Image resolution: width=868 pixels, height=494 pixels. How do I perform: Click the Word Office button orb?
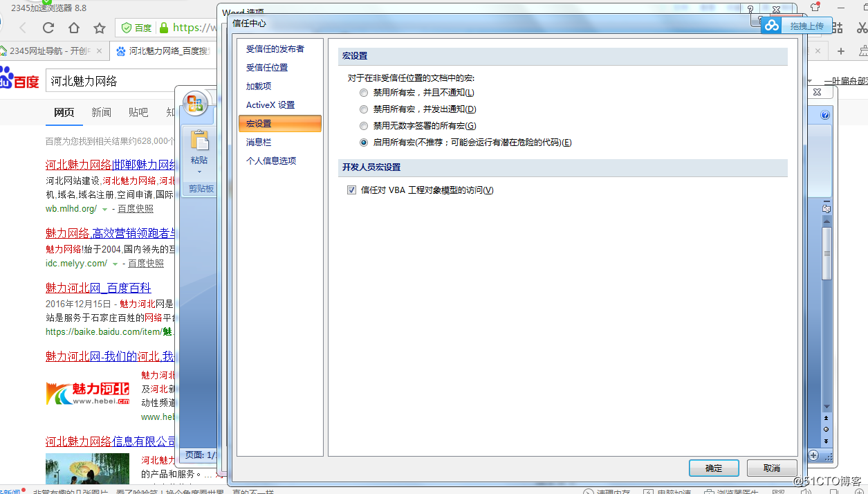[196, 104]
